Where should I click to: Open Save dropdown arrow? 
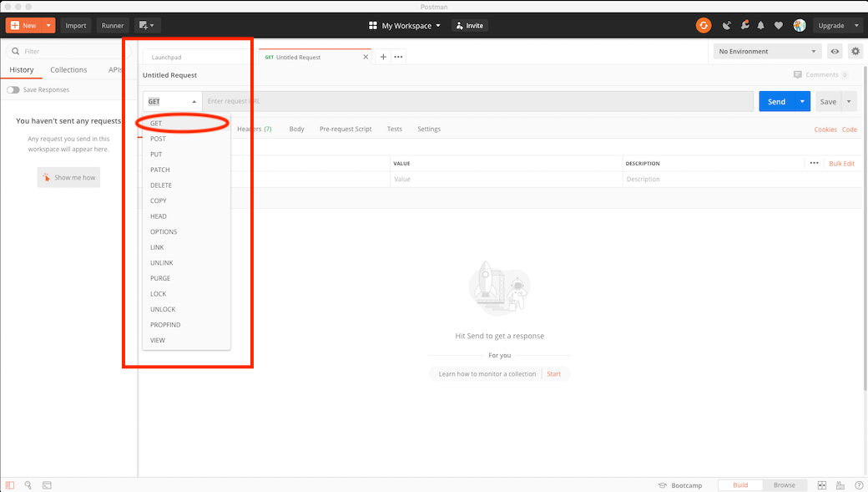pos(849,101)
